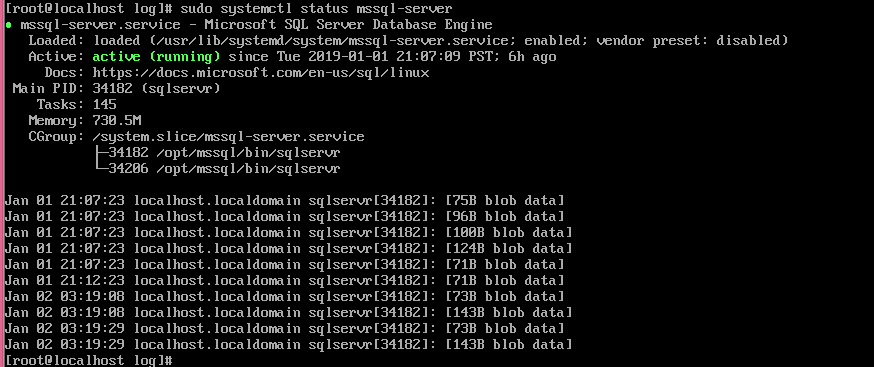Click the last [143B blob data] entry

[509, 345]
